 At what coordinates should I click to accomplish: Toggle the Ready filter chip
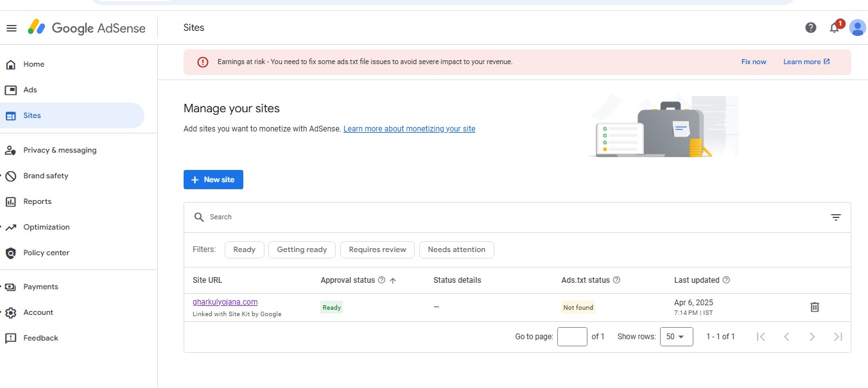[244, 249]
